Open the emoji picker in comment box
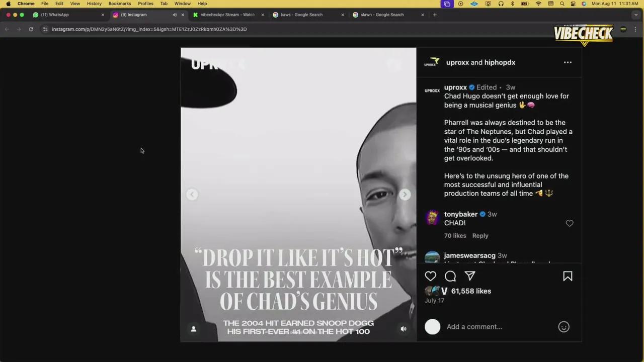 click(563, 327)
